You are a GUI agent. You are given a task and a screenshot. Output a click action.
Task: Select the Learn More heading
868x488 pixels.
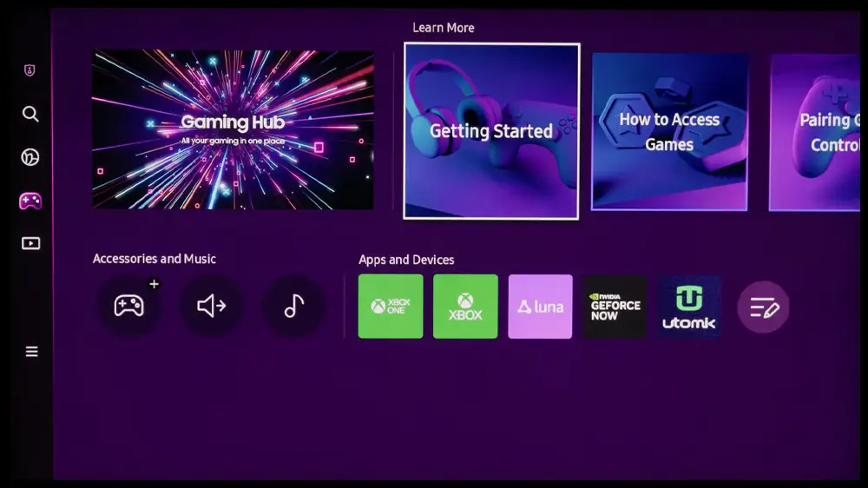[444, 28]
